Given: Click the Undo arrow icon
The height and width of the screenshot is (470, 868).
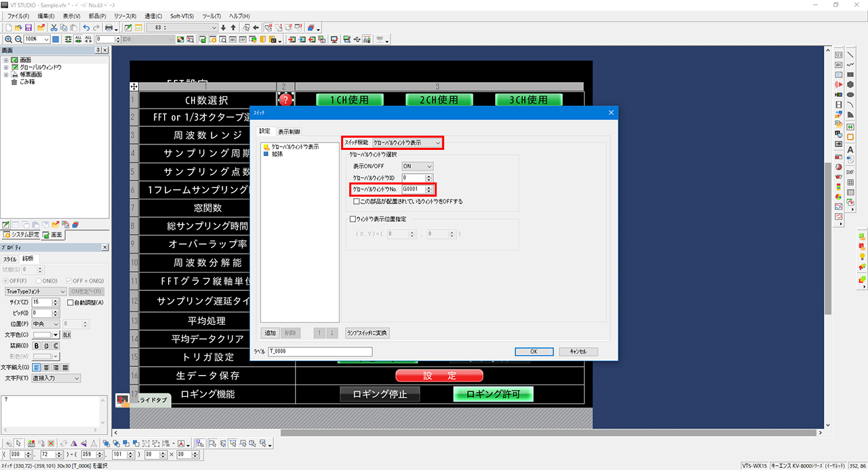Looking at the screenshot, I should click(x=86, y=28).
